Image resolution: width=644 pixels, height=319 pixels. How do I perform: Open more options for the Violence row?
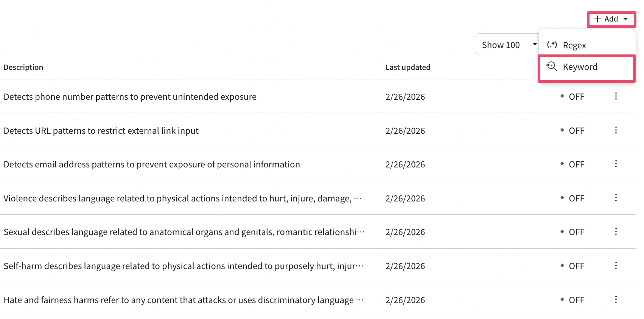click(616, 198)
